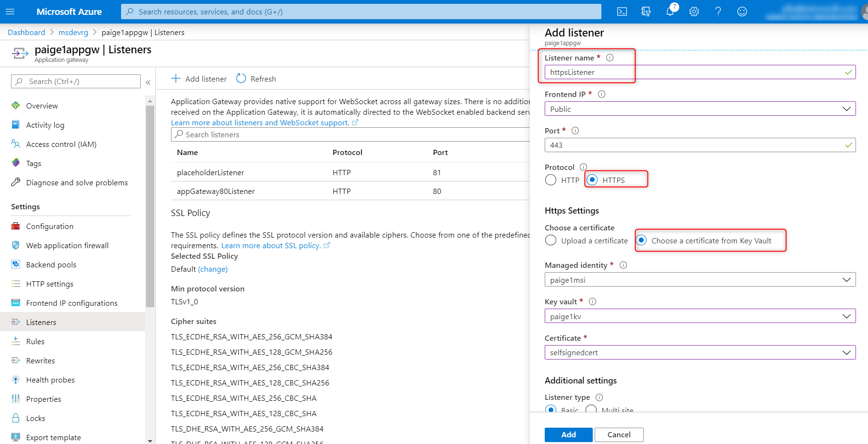Screen dimensions: 868x444
Task: Click the sidebar scroll up arrow
Action: pyautogui.click(x=150, y=101)
